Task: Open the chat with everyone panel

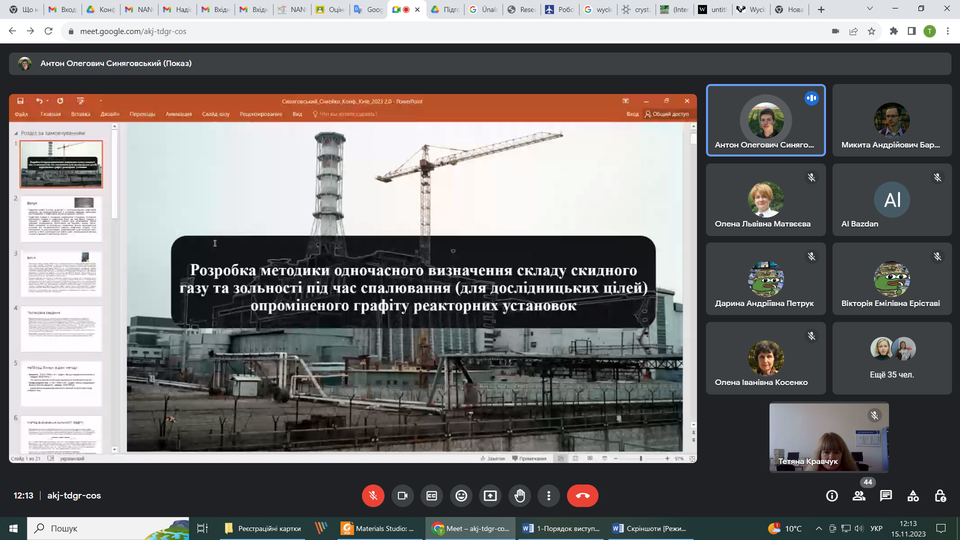Action: coord(886,495)
